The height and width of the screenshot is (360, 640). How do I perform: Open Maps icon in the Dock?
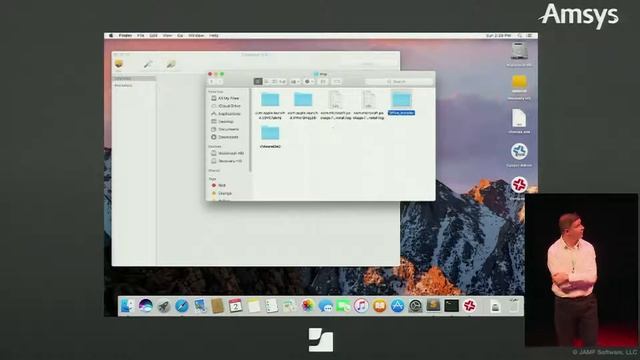(x=289, y=306)
